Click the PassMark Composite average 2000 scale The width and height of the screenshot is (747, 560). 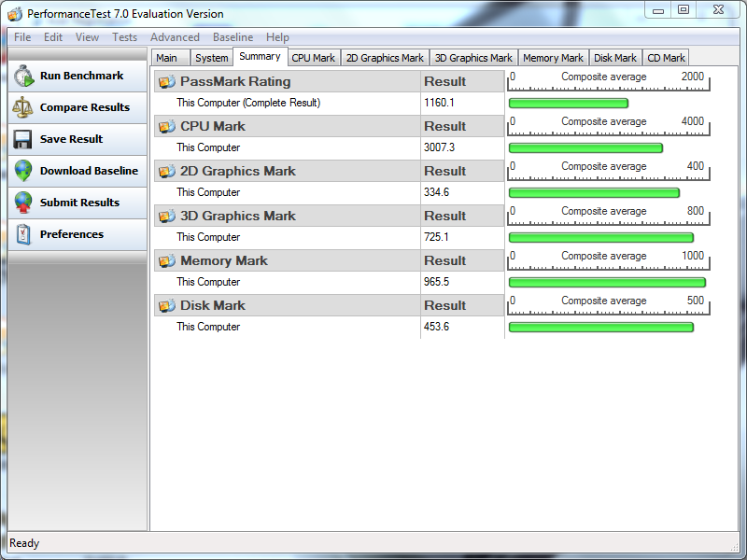(x=609, y=81)
